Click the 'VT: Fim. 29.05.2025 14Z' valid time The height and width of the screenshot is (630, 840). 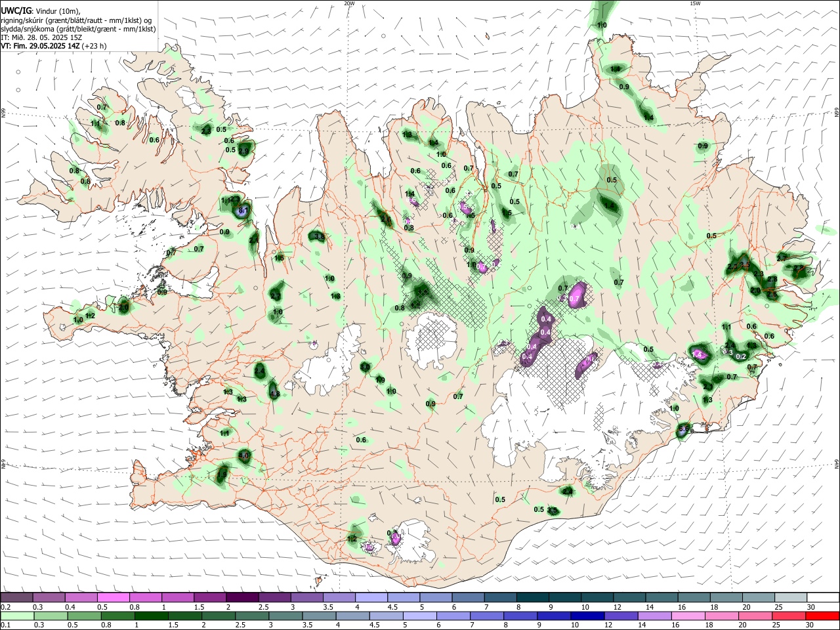click(40, 46)
